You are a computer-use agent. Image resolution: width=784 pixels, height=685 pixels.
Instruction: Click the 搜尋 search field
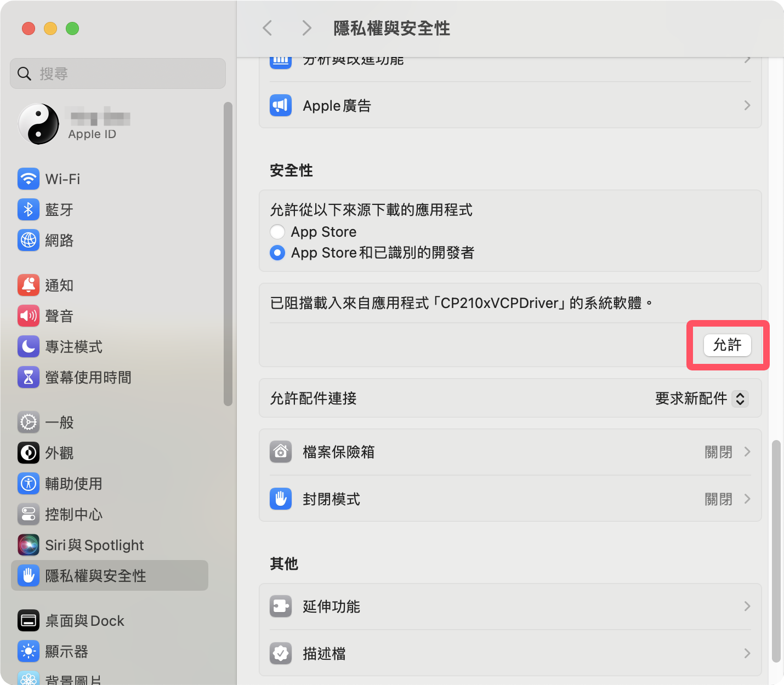[118, 73]
